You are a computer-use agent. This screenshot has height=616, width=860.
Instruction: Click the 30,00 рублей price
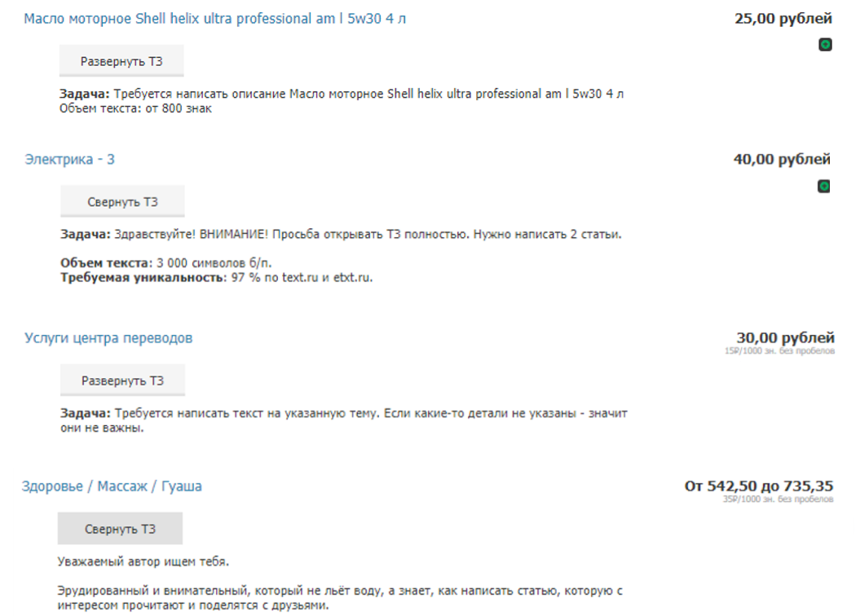coord(785,337)
